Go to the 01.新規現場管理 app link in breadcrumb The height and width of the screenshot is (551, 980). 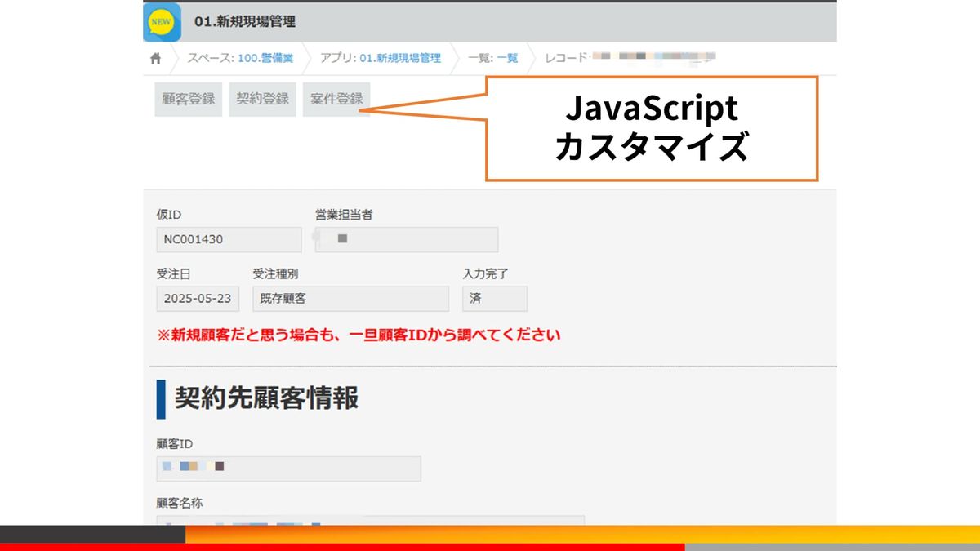(399, 58)
